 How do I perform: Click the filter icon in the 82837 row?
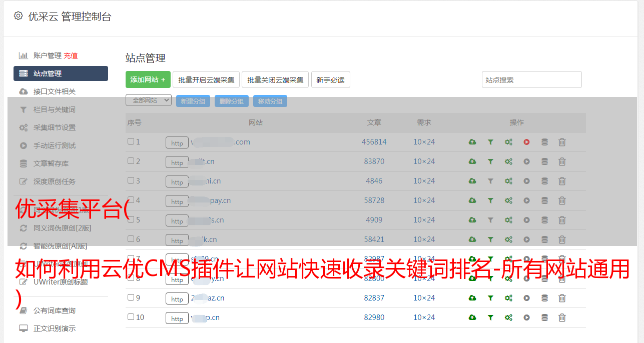490,298
